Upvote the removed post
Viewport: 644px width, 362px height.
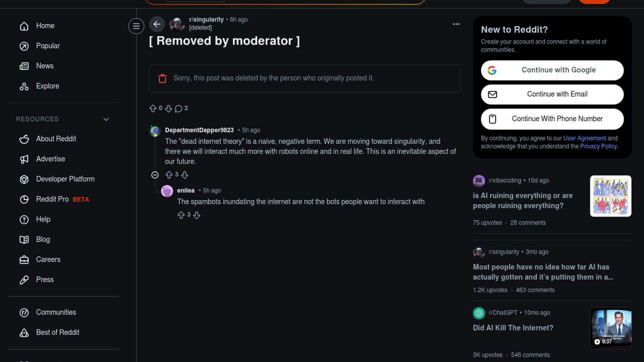pos(153,109)
